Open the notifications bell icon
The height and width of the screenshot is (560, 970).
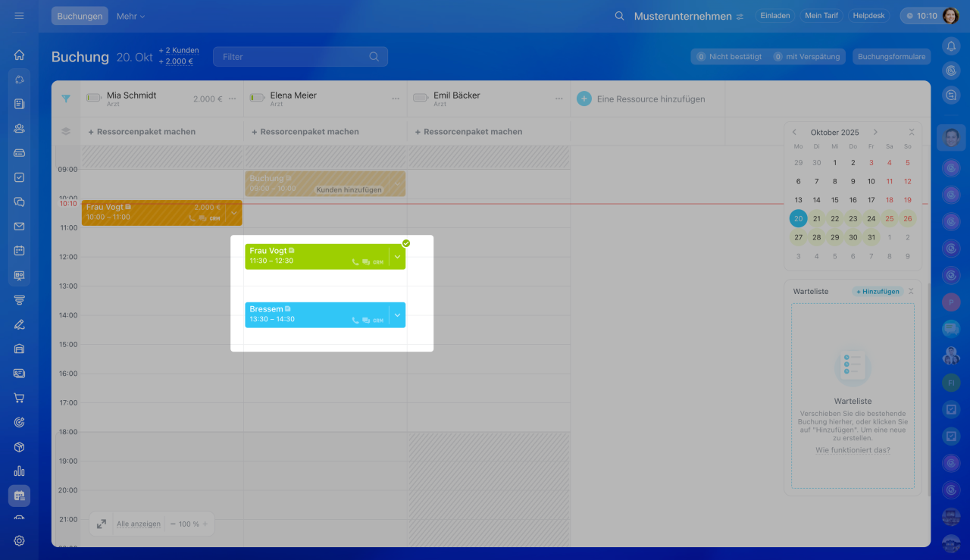(951, 46)
